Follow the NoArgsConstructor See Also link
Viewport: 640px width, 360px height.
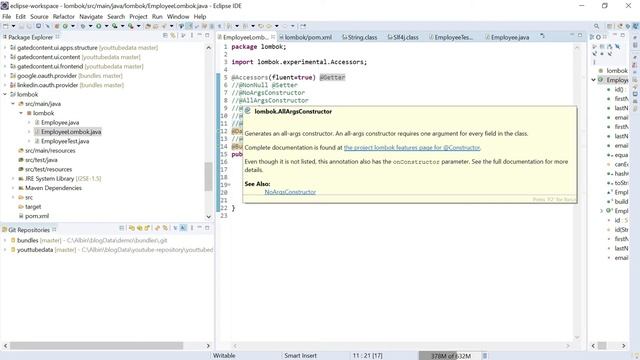click(x=290, y=192)
